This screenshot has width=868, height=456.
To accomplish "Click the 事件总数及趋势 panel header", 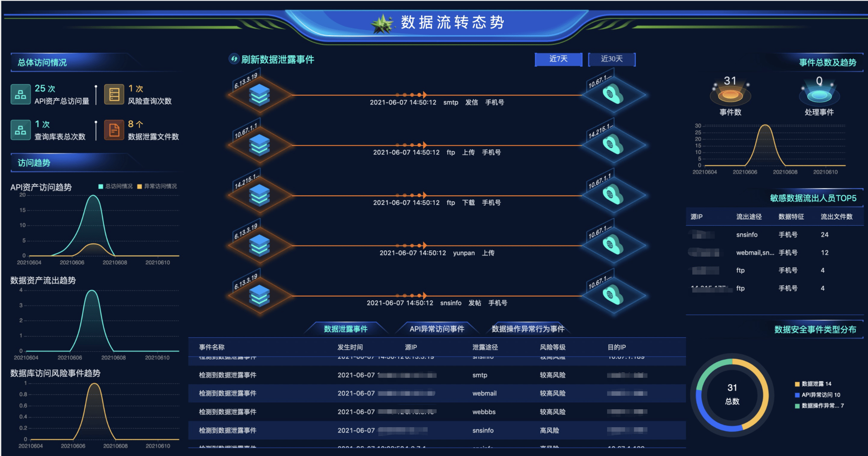I will click(x=827, y=62).
